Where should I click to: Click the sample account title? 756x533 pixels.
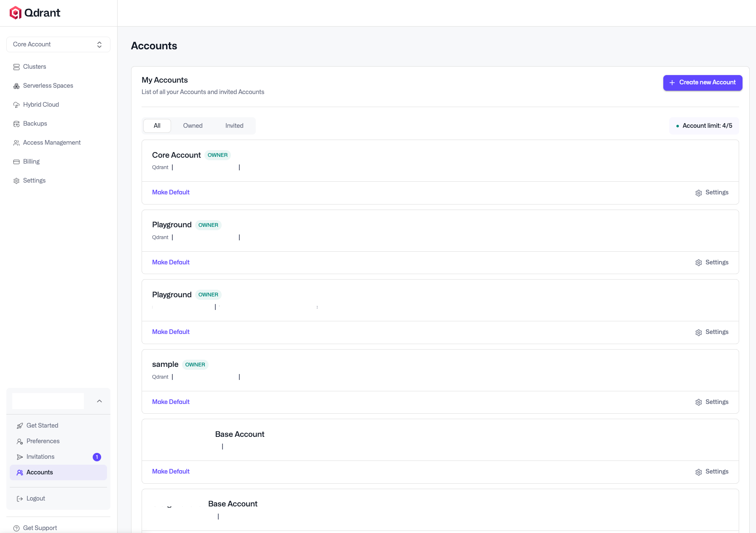click(x=165, y=364)
